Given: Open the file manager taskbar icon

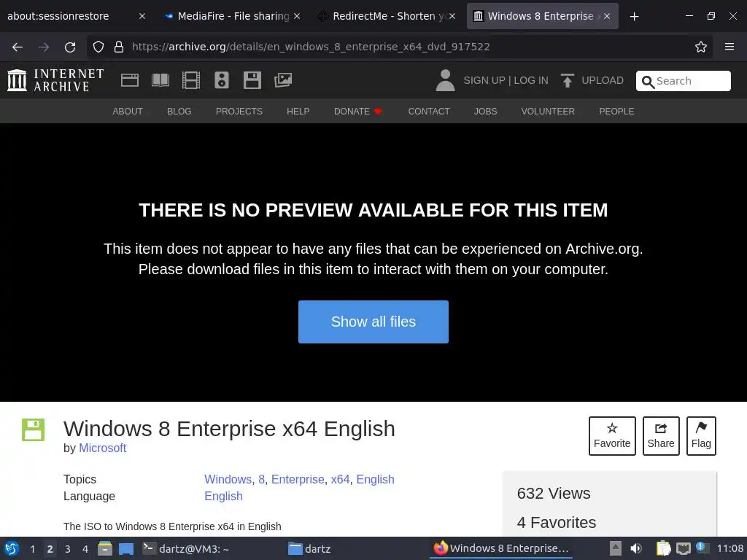Looking at the screenshot, I should (105, 548).
